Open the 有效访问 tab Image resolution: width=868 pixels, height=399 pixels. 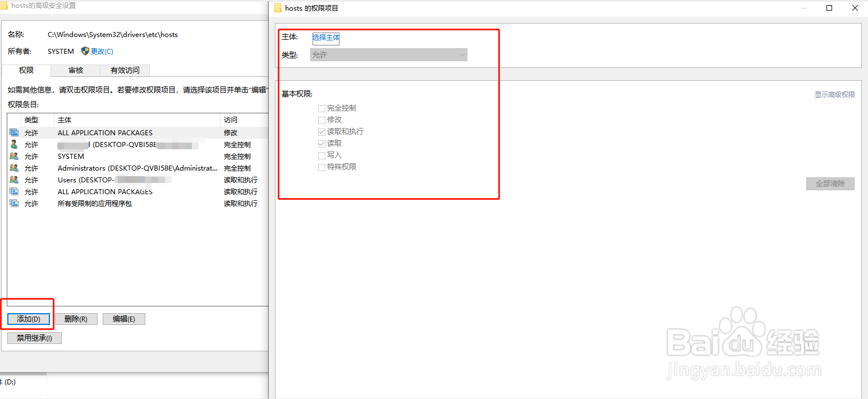click(125, 70)
